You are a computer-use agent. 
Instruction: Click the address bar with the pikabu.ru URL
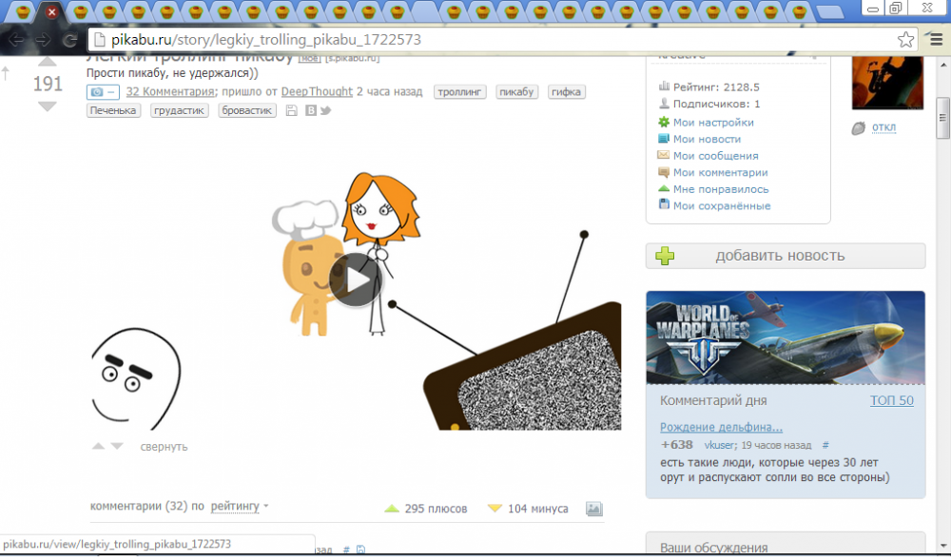pyautogui.click(x=475, y=40)
